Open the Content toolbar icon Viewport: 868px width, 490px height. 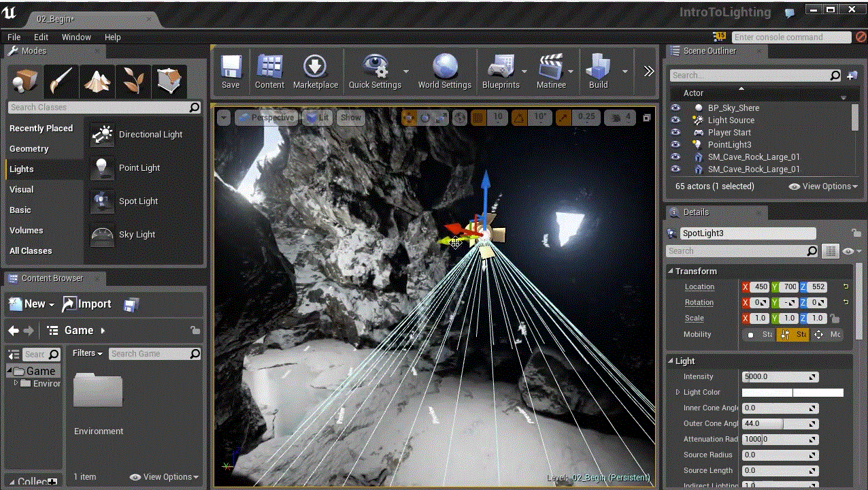click(269, 71)
